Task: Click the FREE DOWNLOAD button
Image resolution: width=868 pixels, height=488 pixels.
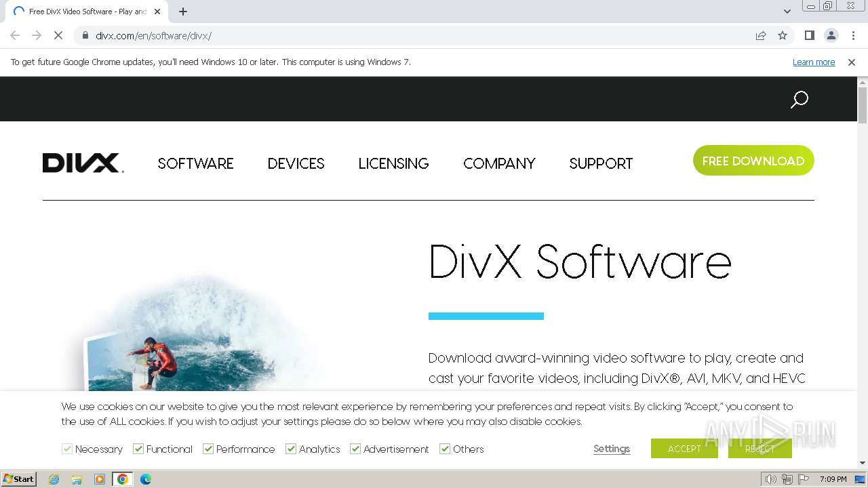Action: [x=753, y=161]
